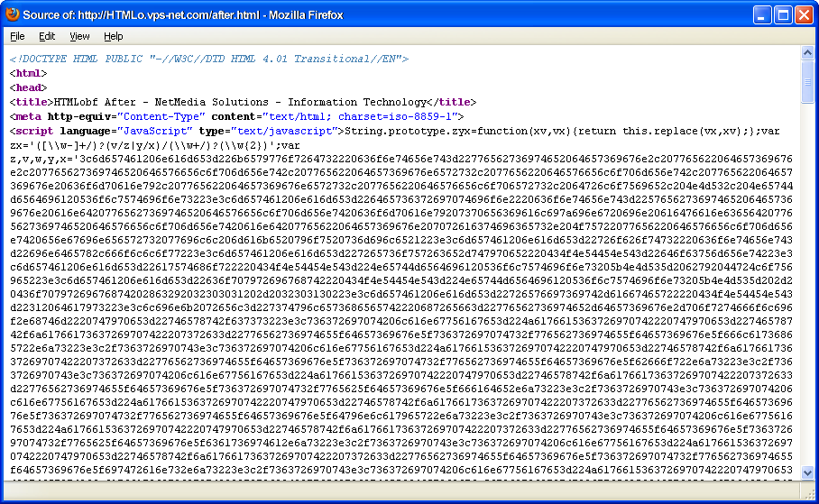819x504 pixels.
Task: Click the scrollbar up arrow
Action: pos(808,54)
